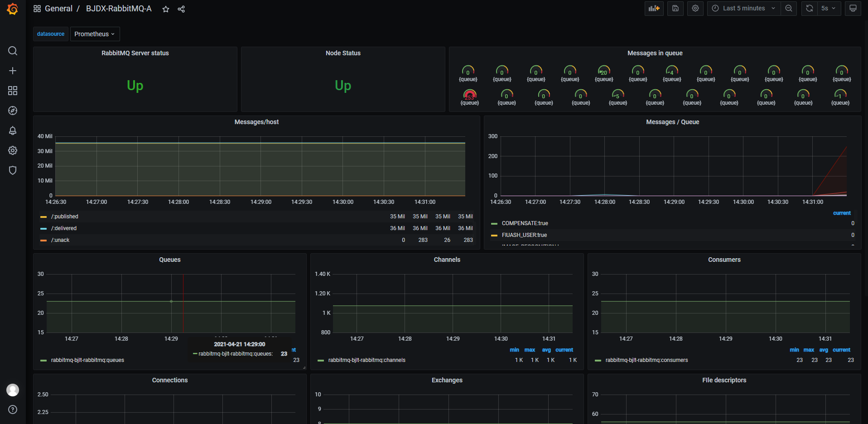The width and height of the screenshot is (868, 424).
Task: Zoom out the time range
Action: click(789, 8)
